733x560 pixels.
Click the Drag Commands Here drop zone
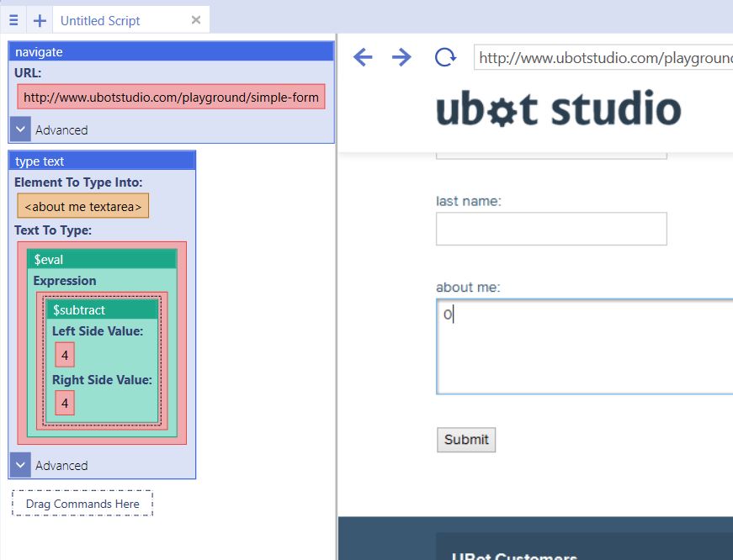82,504
